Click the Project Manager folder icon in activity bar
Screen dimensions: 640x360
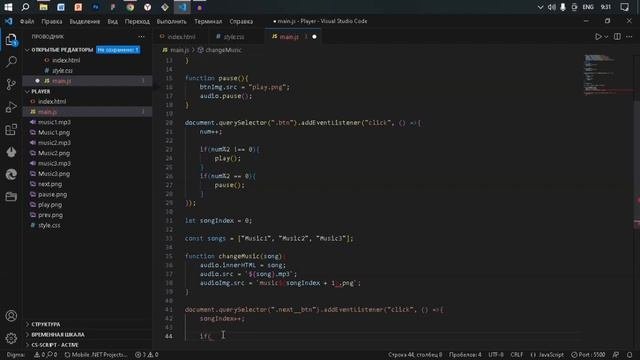point(11,197)
